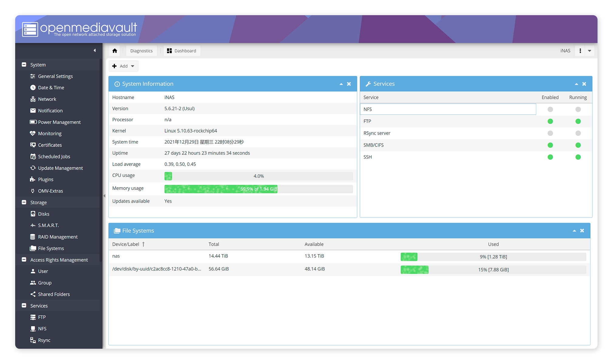This screenshot has height=364, width=613.
Task: Collapse the File Systems panel
Action: click(574, 231)
